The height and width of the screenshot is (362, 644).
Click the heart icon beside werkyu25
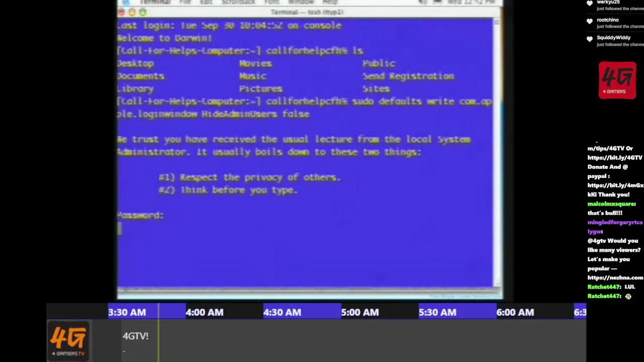tap(590, 4)
